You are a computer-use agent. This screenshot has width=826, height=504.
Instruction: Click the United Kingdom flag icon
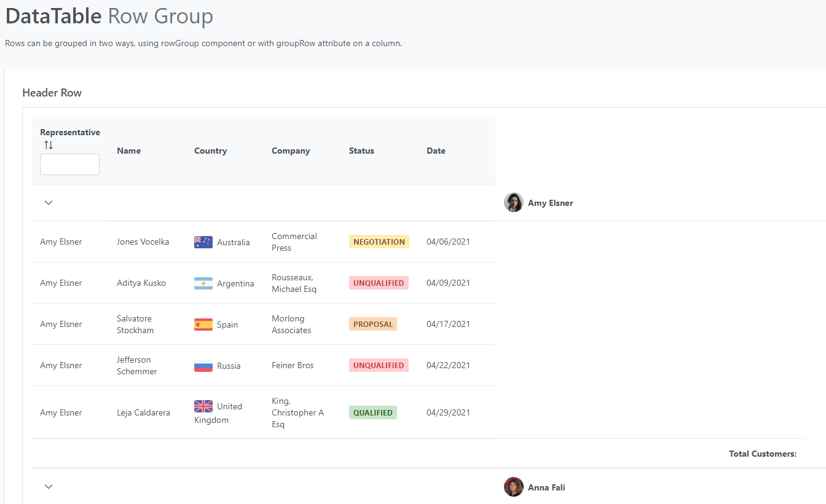pos(203,406)
